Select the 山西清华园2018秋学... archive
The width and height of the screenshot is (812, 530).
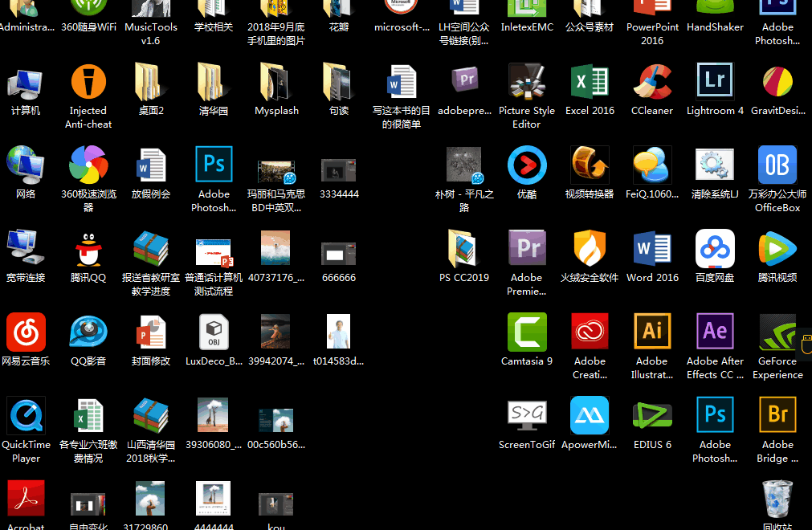151,416
